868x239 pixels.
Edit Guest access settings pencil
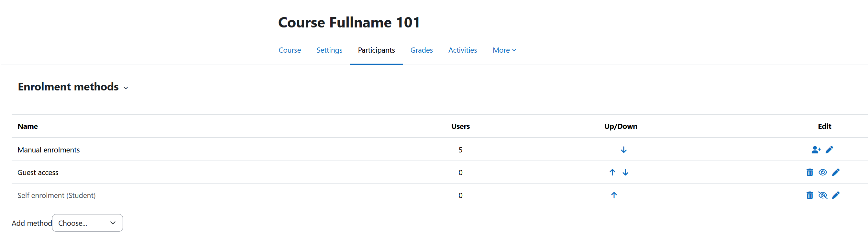click(x=836, y=172)
